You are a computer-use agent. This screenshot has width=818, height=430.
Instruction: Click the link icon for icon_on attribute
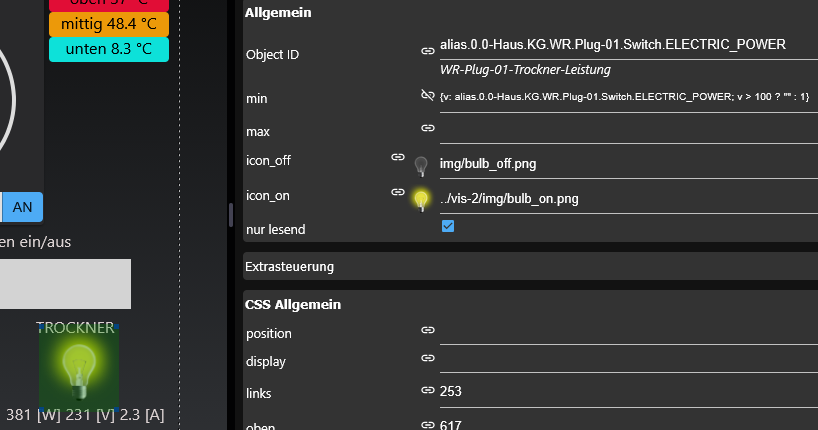click(397, 191)
